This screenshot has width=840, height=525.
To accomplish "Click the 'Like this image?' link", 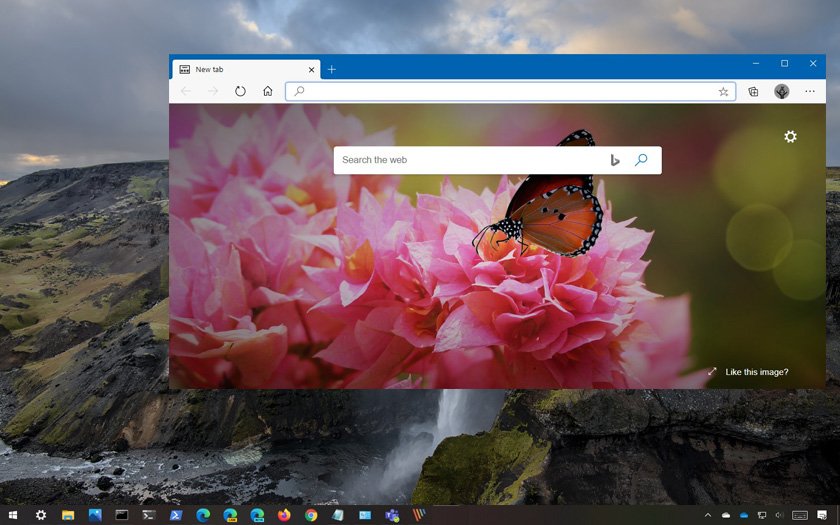I will coord(757,372).
